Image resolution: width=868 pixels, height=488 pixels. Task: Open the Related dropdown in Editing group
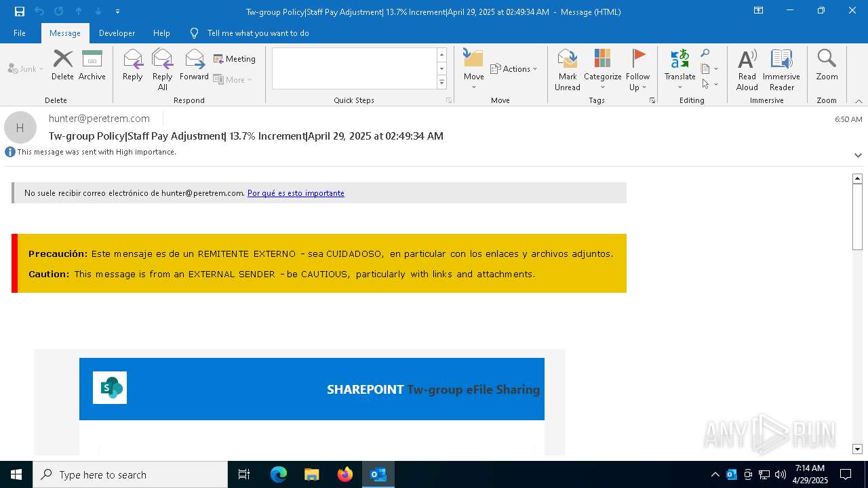click(709, 68)
